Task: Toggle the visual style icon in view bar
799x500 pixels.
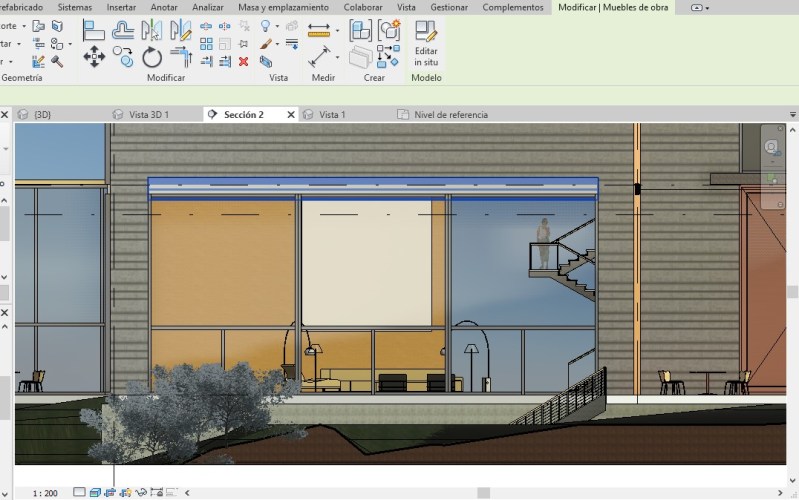Action: pyautogui.click(x=95, y=493)
